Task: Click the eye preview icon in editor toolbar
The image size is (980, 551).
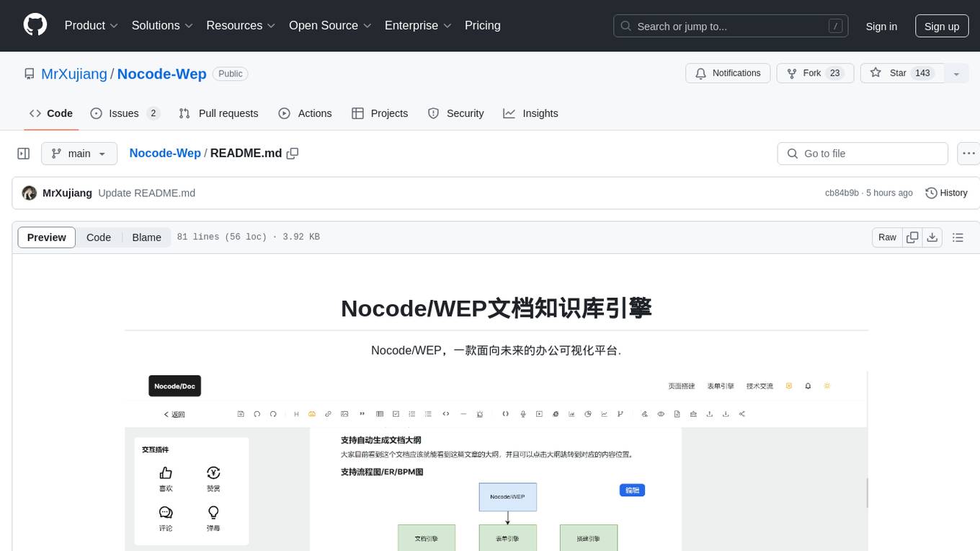Action: coord(661,414)
